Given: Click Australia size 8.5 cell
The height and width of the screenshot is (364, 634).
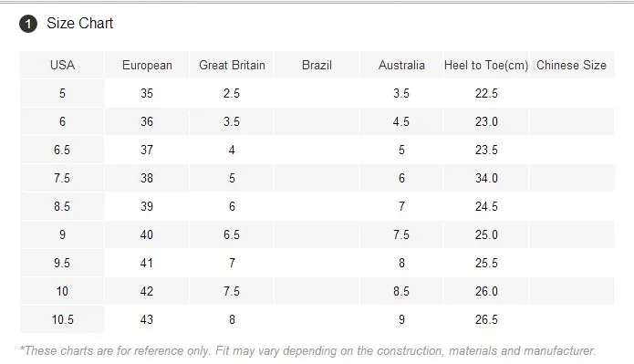Looking at the screenshot, I should [x=401, y=291].
